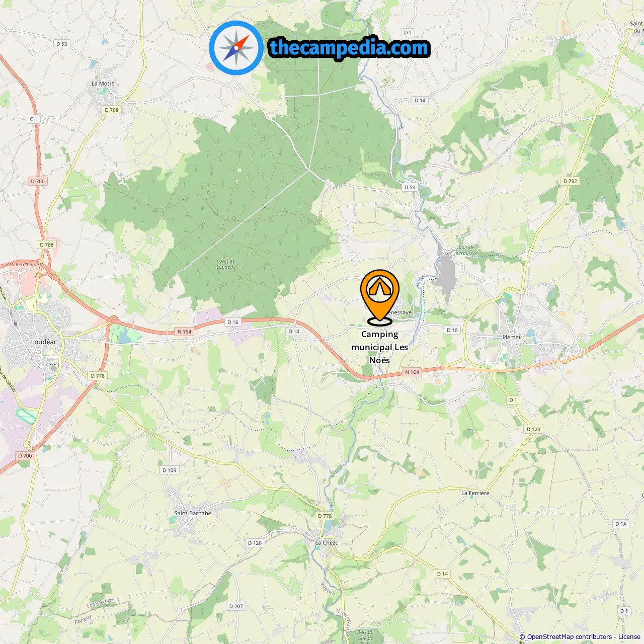Viewport: 644px width, 644px height.
Task: Select the Camping municipal Les Noës label
Action: (380, 347)
